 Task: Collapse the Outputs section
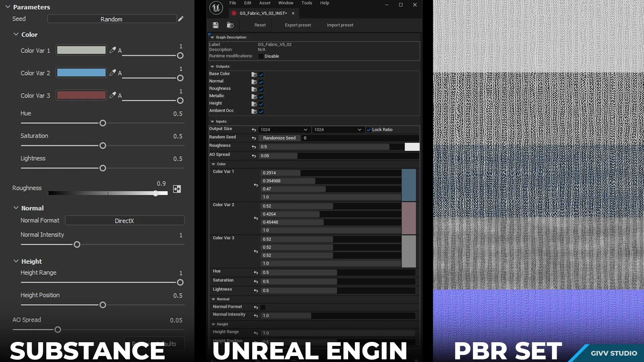212,67
